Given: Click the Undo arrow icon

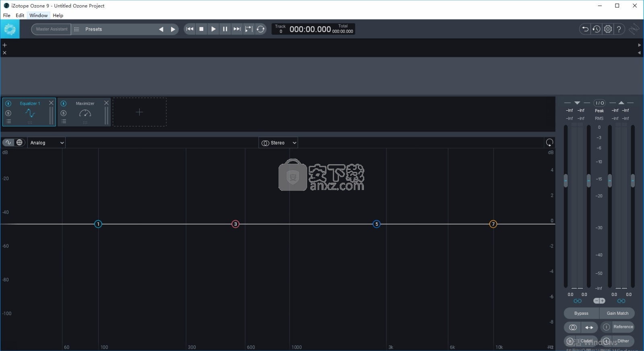Looking at the screenshot, I should [585, 29].
